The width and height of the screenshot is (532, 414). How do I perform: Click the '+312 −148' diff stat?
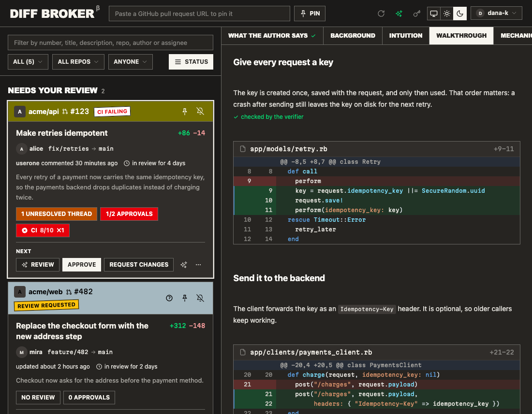tap(187, 326)
